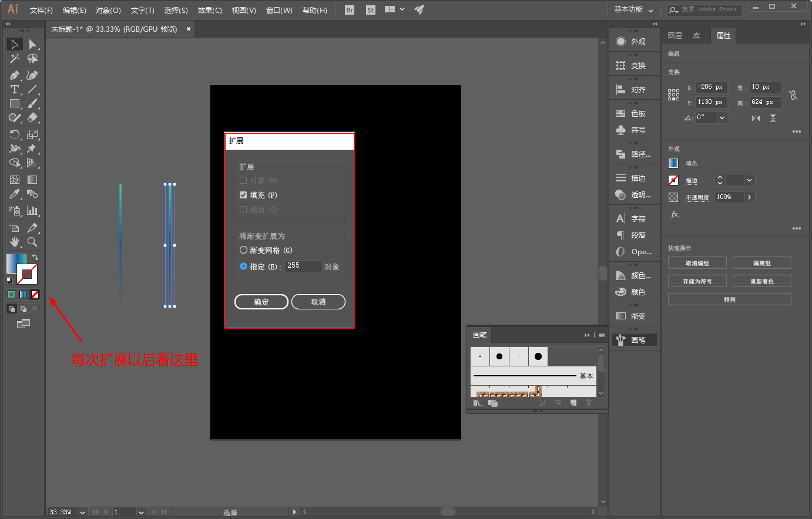
Task: Select the Artboard tool
Action: (15, 227)
